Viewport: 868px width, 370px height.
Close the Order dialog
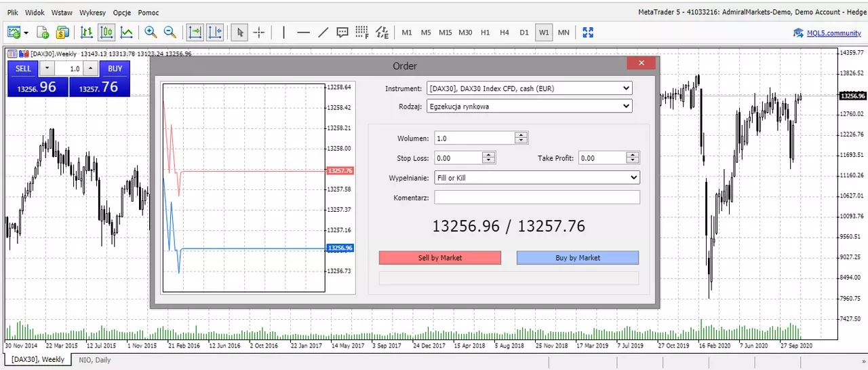coord(641,63)
